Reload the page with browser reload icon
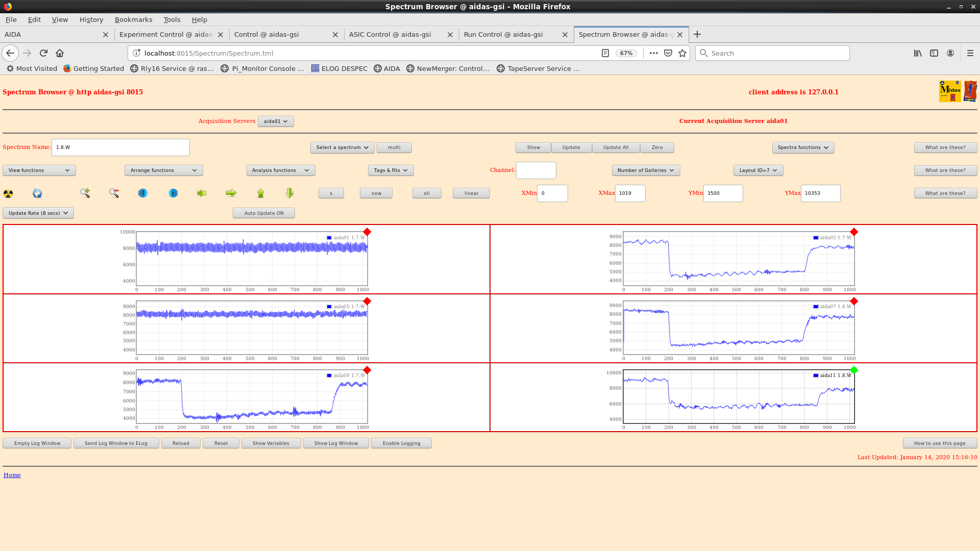Viewport: 980px width, 551px height. [43, 53]
